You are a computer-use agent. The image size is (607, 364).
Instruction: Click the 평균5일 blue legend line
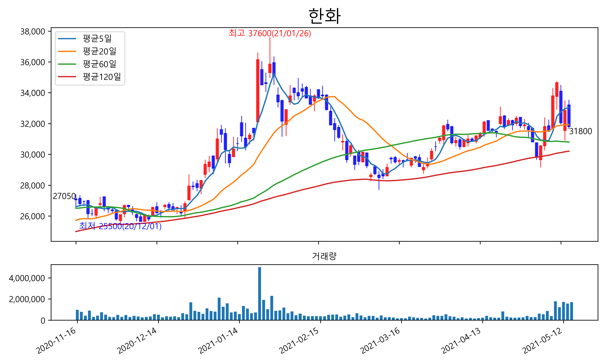pyautogui.click(x=67, y=38)
